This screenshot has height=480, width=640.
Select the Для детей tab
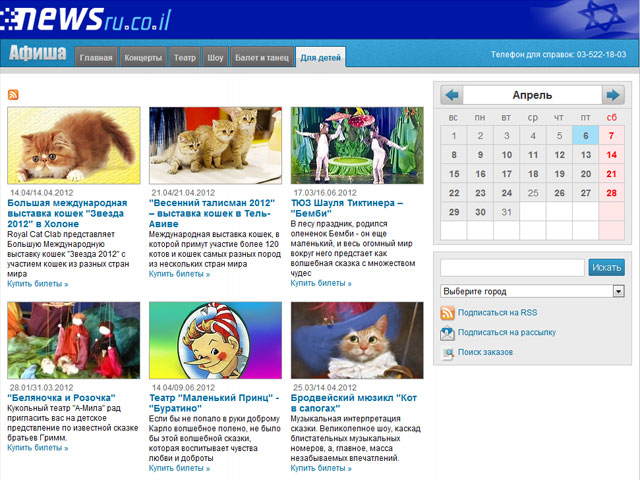[320, 57]
